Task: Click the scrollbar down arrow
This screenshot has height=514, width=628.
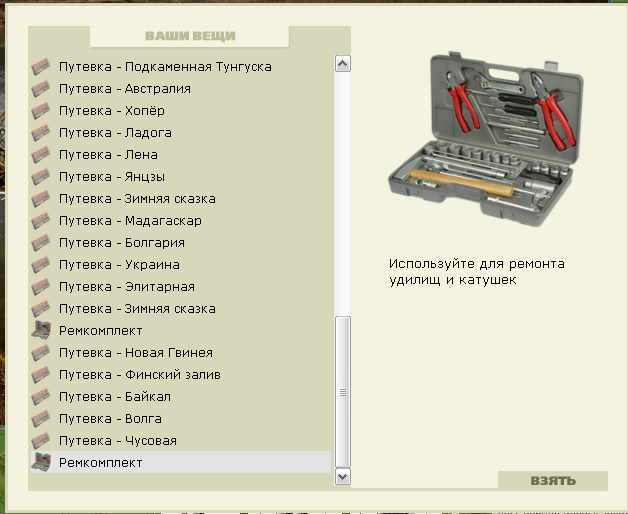Action: point(342,476)
